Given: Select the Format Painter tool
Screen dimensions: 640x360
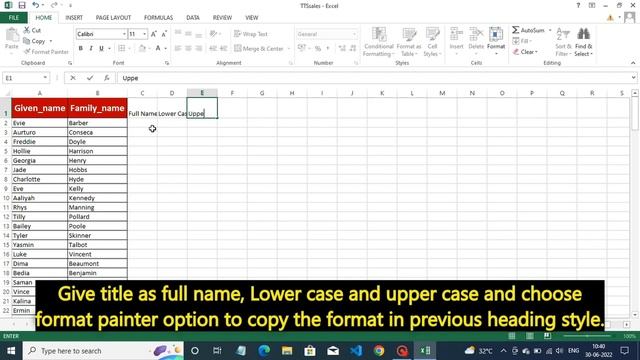Looking at the screenshot, I should pos(46,52).
